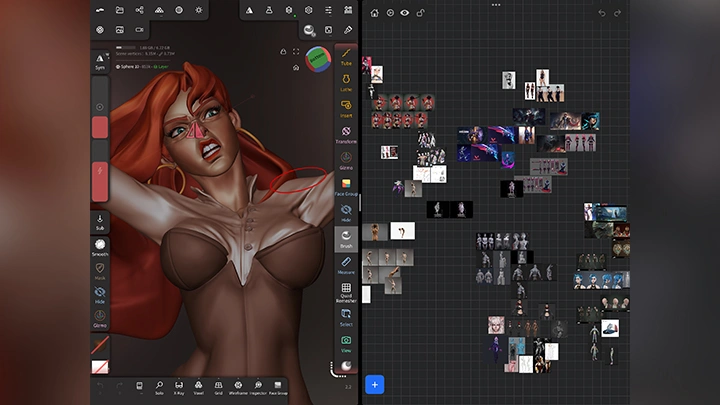Open the Files menu folder icon
The height and width of the screenshot is (405, 720).
[x=119, y=10]
